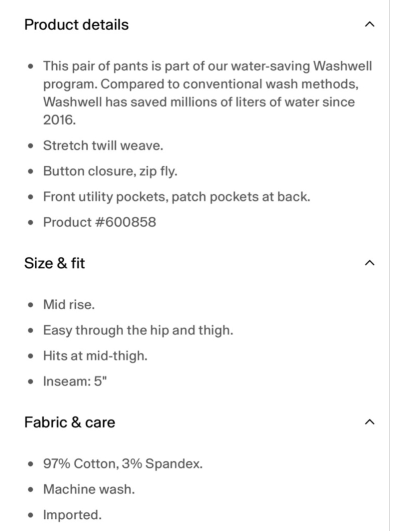
Task: Click the Hits at mid-thigh item
Action: 95,356
